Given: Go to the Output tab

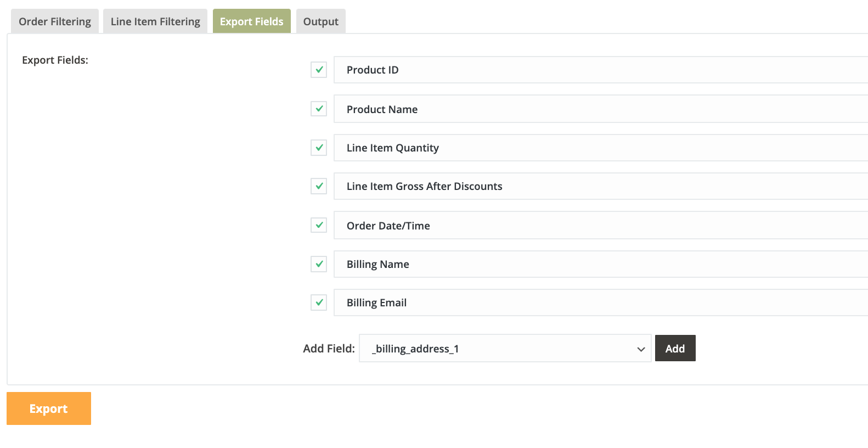Looking at the screenshot, I should [x=320, y=21].
